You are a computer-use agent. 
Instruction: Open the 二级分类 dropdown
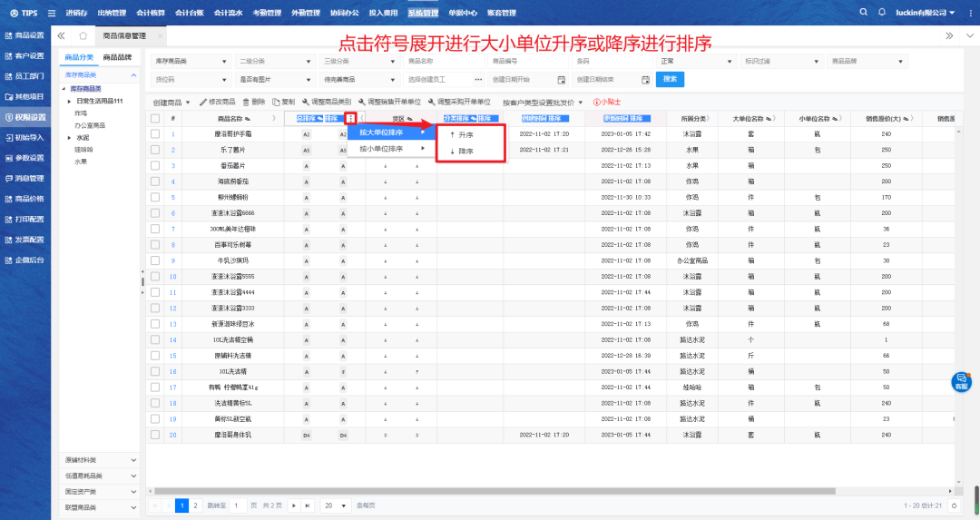[271, 62]
